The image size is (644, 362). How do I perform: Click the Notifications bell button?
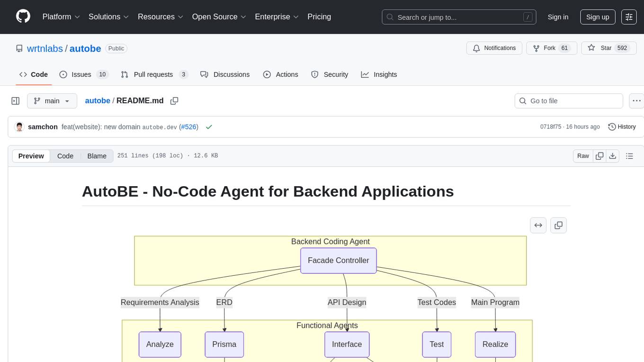pyautogui.click(x=494, y=48)
